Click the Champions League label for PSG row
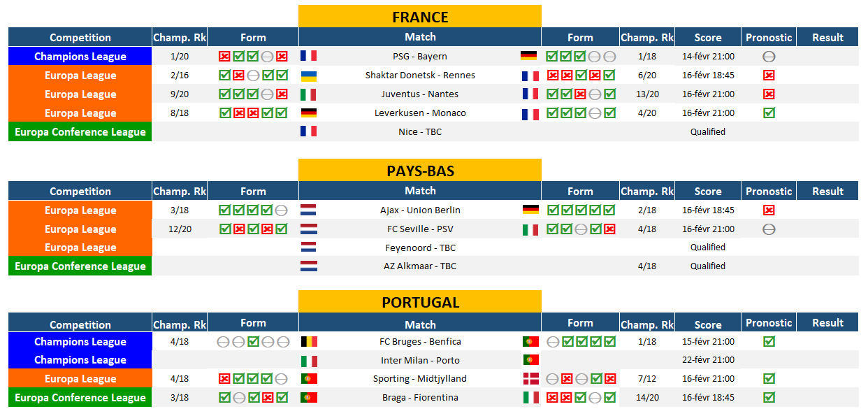Viewport: 868px width, 409px height. click(80, 57)
